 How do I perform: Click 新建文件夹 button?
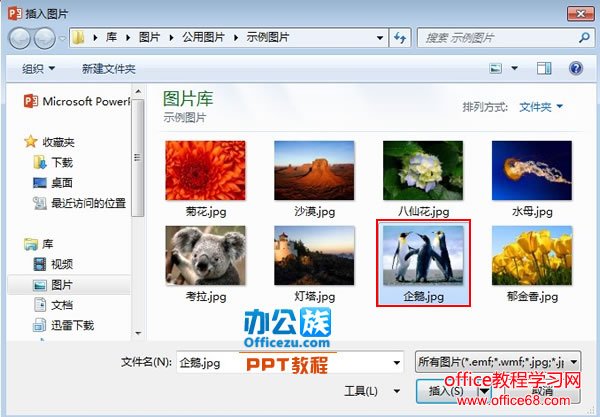[109, 69]
